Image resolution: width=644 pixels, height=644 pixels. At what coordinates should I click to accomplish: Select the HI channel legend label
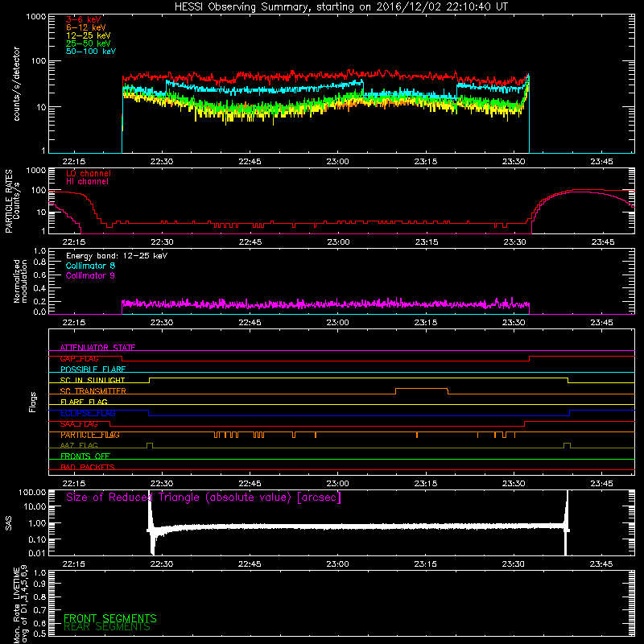point(87,182)
